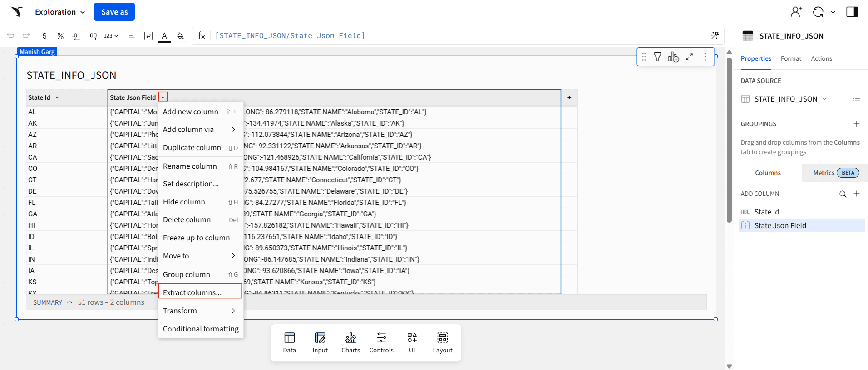This screenshot has width=868, height=370.
Task: Search columns with magnifier icon
Action: pos(843,194)
